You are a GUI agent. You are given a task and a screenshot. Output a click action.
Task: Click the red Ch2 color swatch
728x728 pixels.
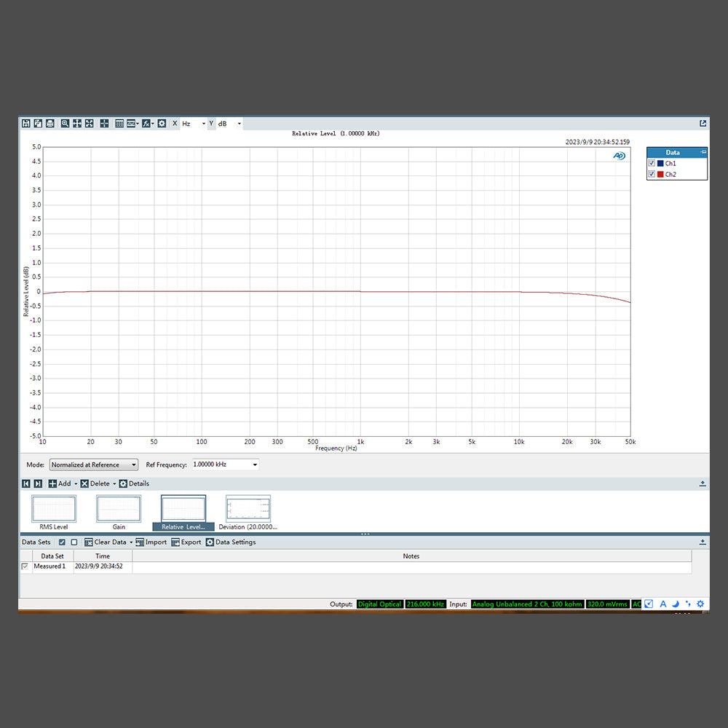pyautogui.click(x=660, y=175)
